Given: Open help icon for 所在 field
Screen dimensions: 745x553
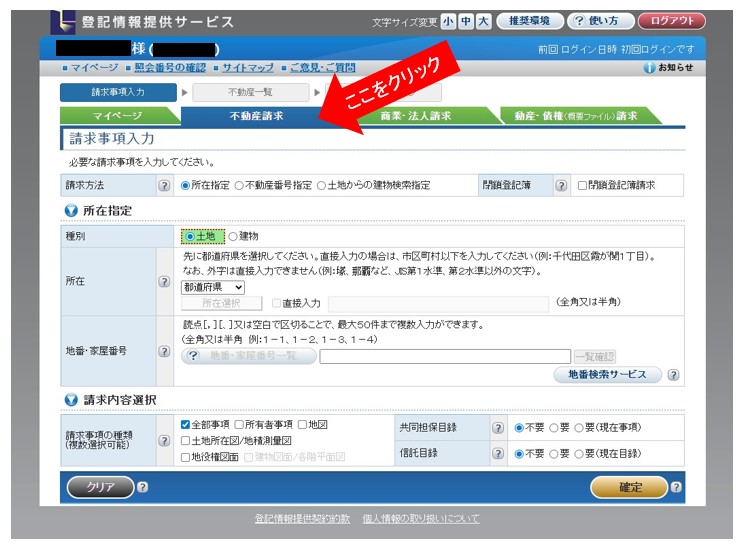Looking at the screenshot, I should (x=164, y=282).
